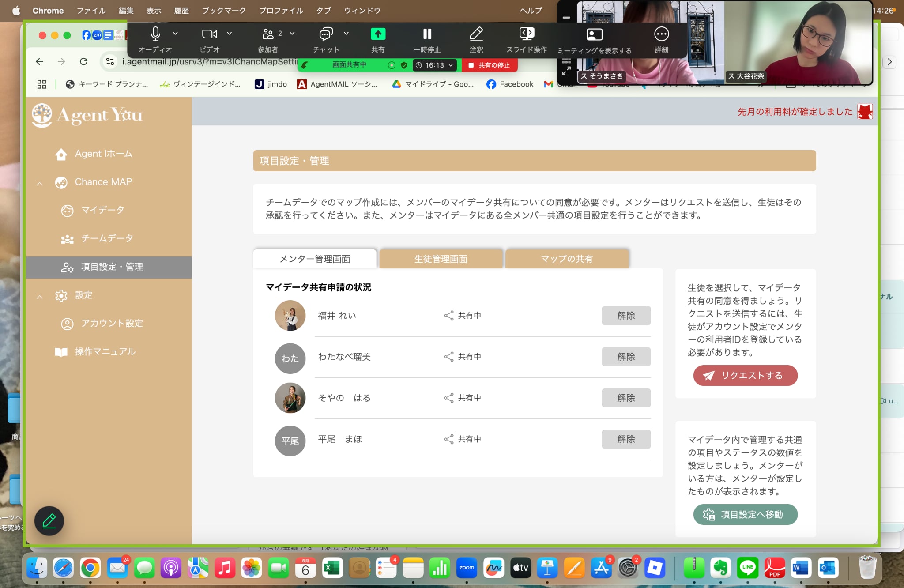
Task: Open the jimdo bookmark
Action: coord(271,84)
